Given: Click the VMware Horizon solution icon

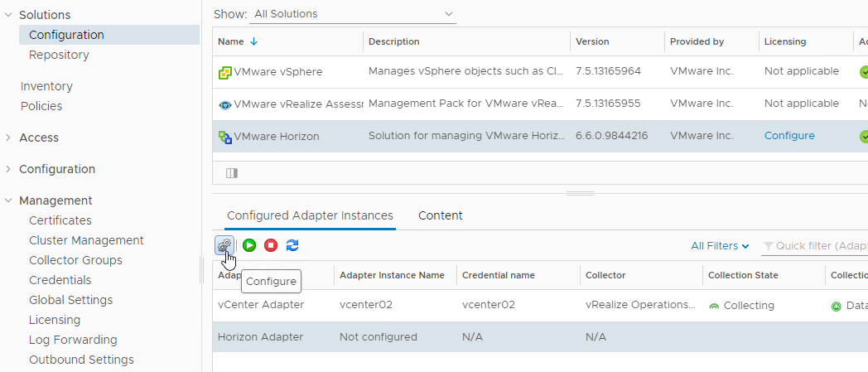Looking at the screenshot, I should [224, 137].
